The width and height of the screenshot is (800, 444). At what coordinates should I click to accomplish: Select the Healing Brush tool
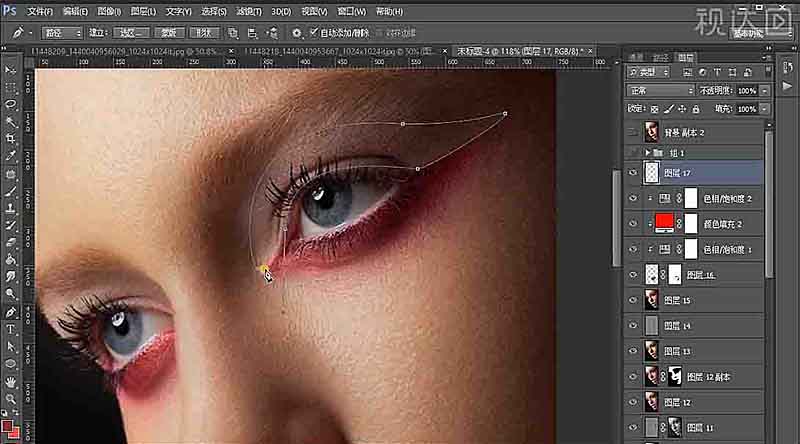pyautogui.click(x=10, y=174)
